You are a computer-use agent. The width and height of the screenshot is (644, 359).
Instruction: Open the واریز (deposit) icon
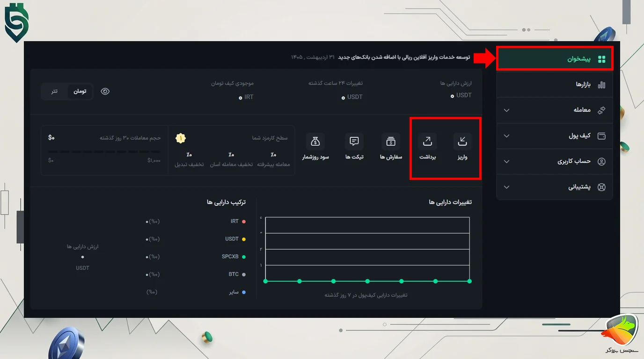462,141
